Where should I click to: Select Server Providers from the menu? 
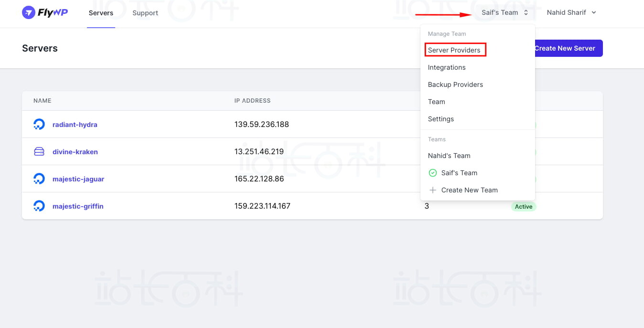tap(454, 50)
